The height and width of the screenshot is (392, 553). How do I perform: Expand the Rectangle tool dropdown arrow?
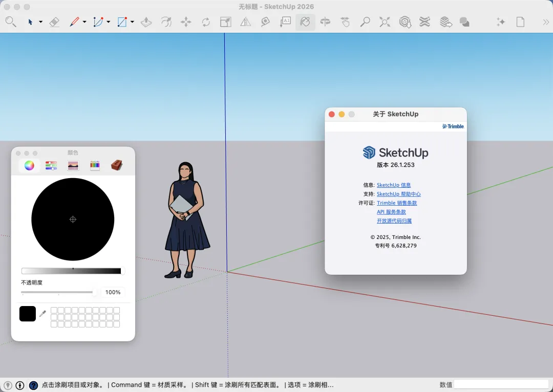pyautogui.click(x=132, y=22)
